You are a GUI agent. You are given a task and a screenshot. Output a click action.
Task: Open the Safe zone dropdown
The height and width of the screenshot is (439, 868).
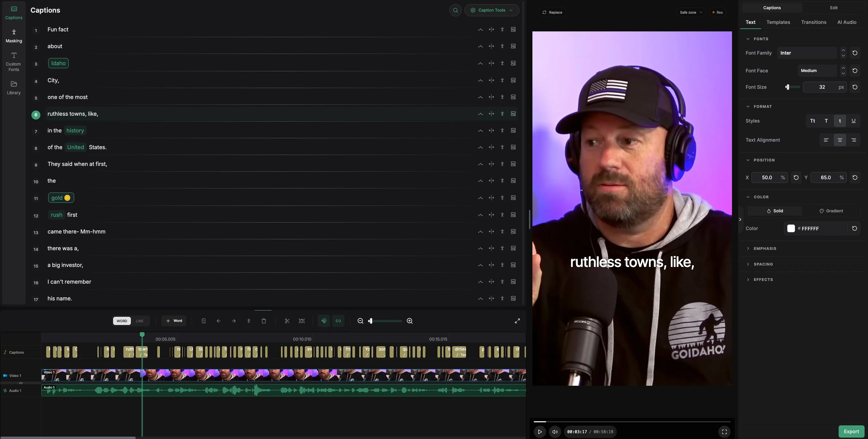[691, 12]
